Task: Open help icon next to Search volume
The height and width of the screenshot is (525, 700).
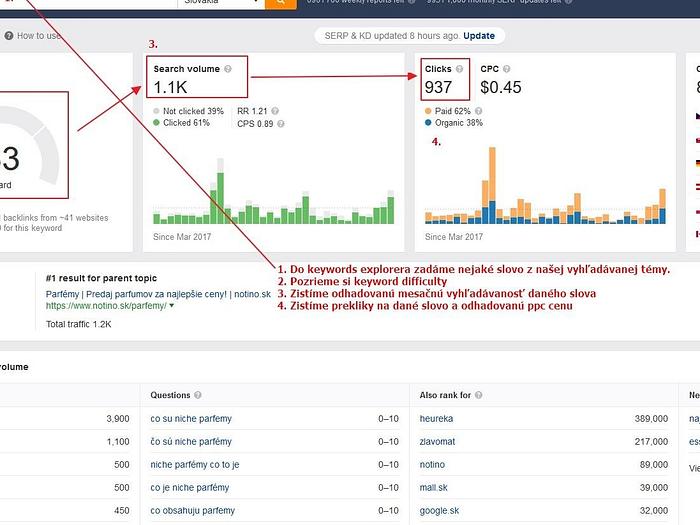Action: click(x=228, y=69)
